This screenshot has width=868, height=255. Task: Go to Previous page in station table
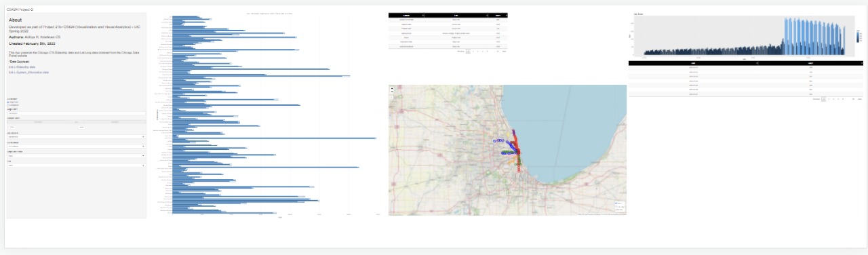460,52
